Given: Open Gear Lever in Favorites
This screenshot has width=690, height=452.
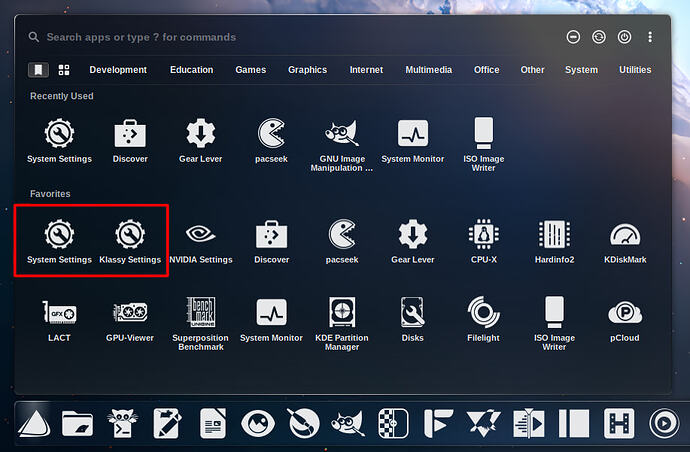Looking at the screenshot, I should (413, 241).
